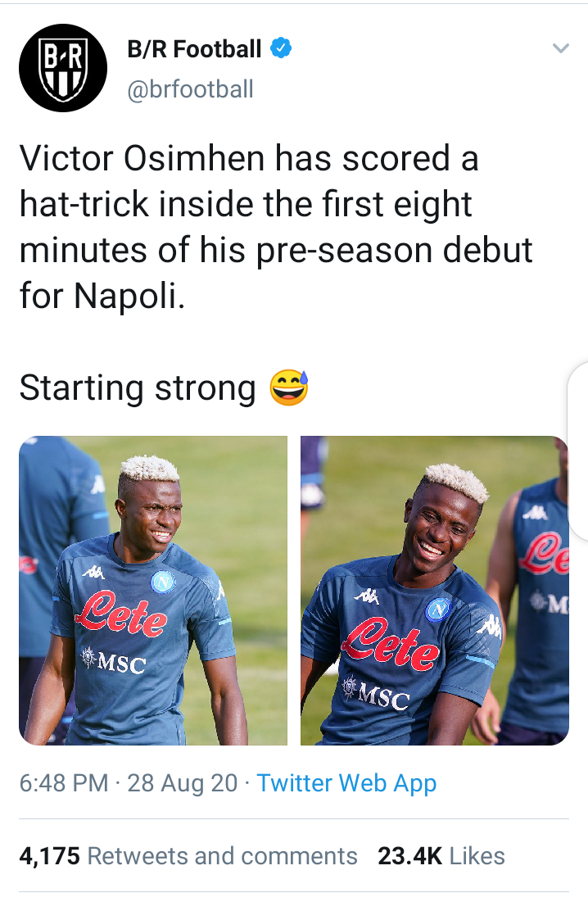
Task: Click the Twitter Web App source link
Action: click(346, 783)
